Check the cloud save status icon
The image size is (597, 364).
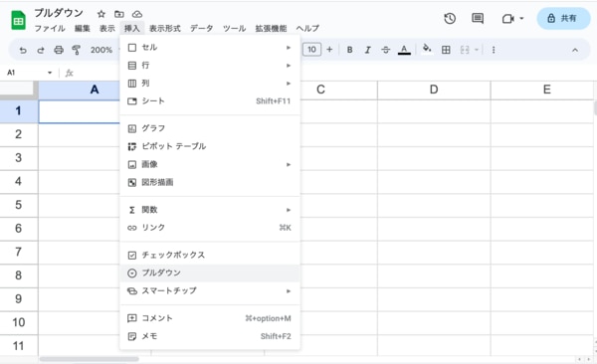click(x=137, y=14)
